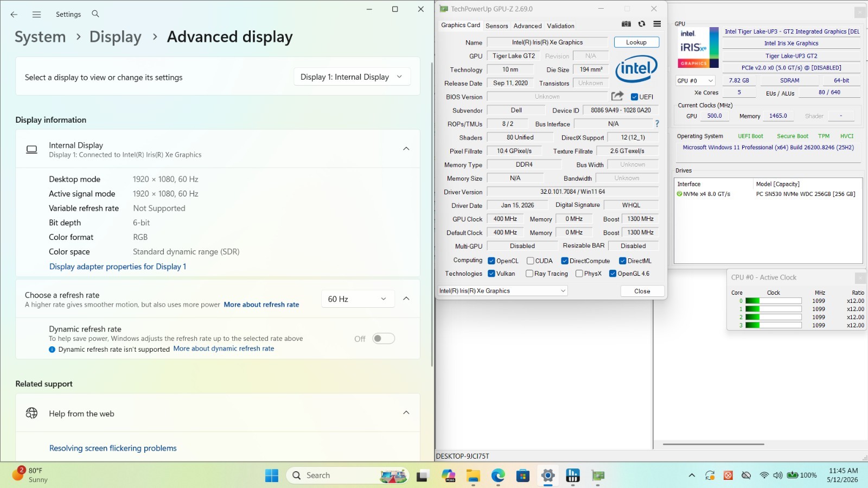Show hidden icons in the system tray

click(692, 476)
